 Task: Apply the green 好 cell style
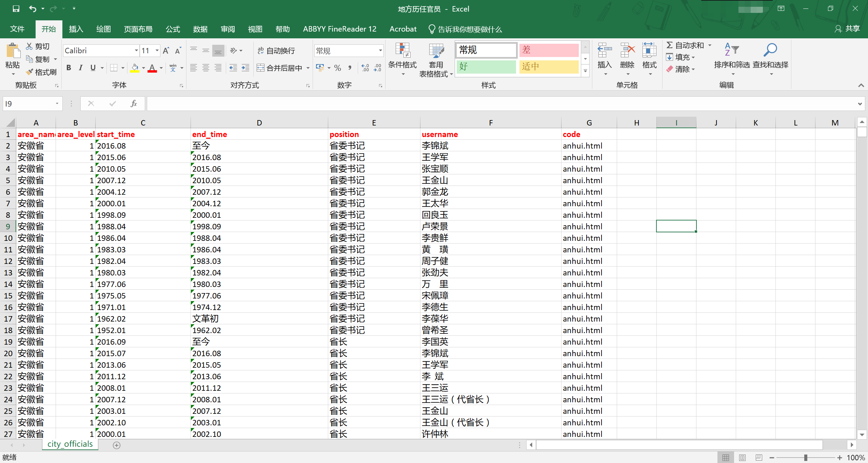[x=486, y=66]
